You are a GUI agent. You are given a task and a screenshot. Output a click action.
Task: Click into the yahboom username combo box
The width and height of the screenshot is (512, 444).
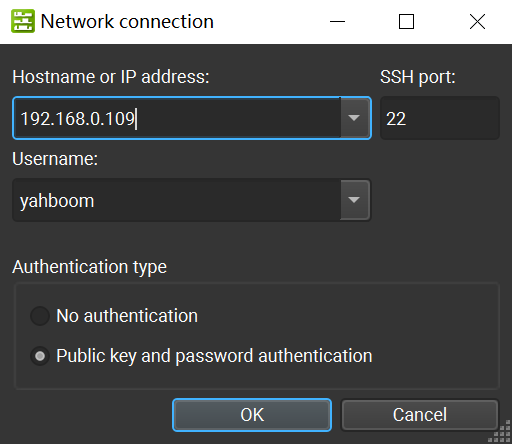coord(177,200)
